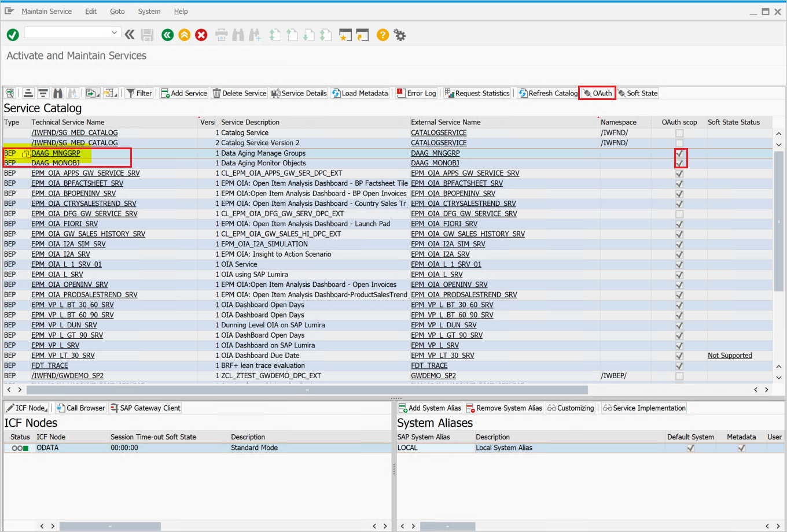
Task: Toggle Default System checkbox for LOCAL alias
Action: pyautogui.click(x=690, y=448)
